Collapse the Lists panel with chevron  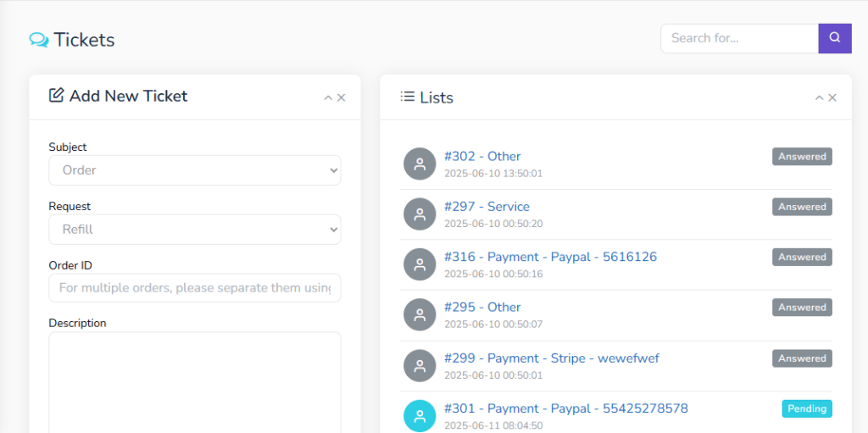(819, 97)
